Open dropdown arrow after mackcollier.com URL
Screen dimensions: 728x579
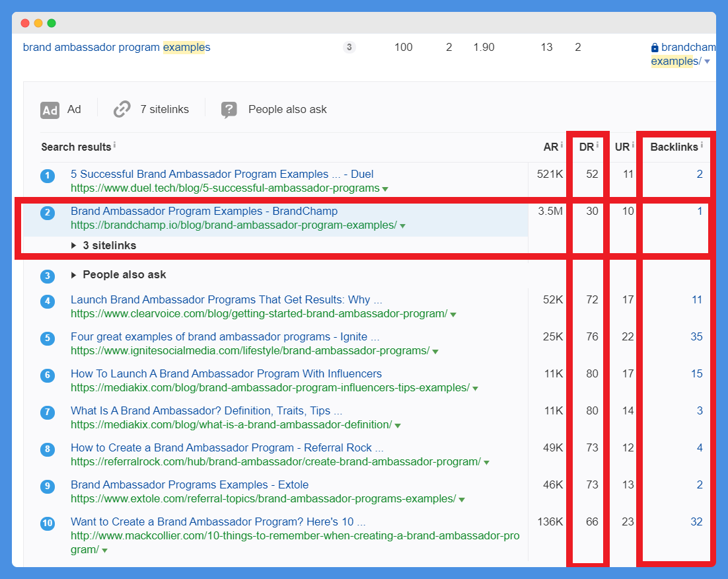105,551
